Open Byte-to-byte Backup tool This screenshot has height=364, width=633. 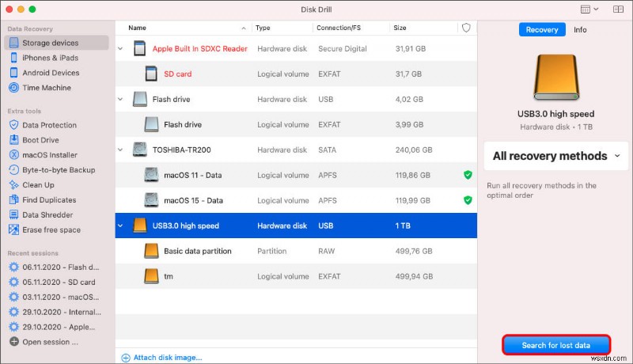click(59, 170)
